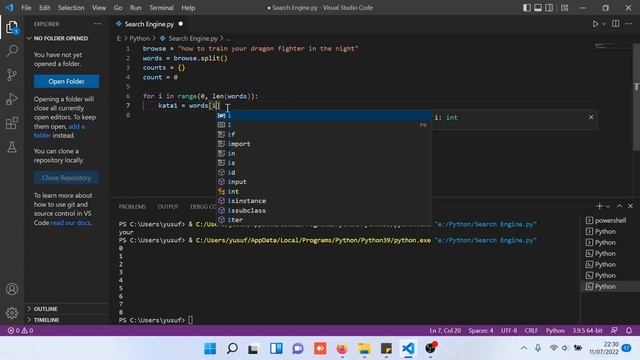The height and width of the screenshot is (360, 640).
Task: Select Python language mode in status bar
Action: (555, 331)
